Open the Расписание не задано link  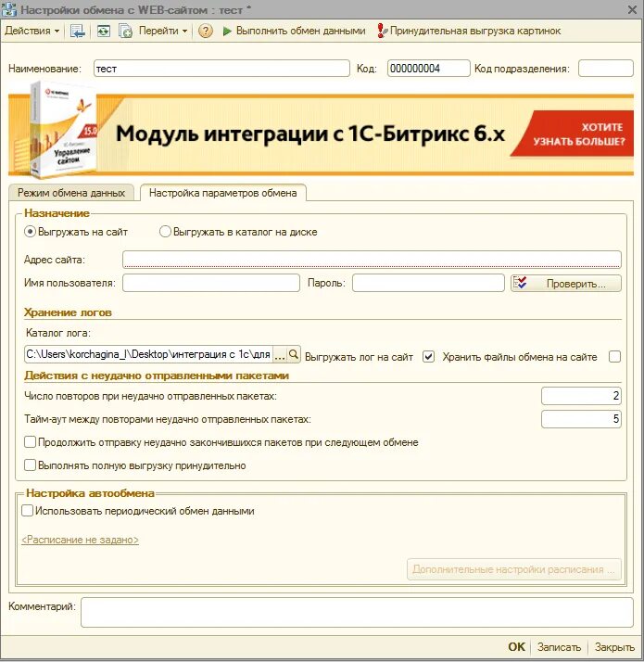(x=80, y=540)
